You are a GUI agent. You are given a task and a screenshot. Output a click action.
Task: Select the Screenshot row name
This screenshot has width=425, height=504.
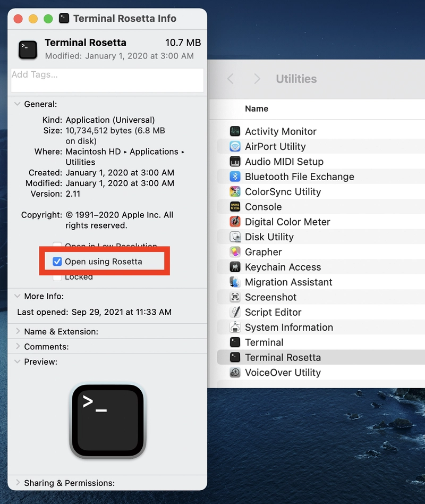coord(270,297)
